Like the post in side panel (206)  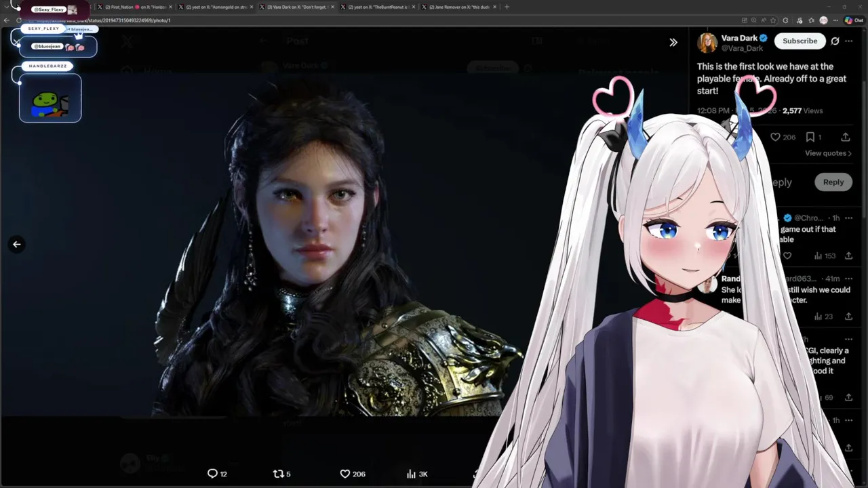coord(783,137)
